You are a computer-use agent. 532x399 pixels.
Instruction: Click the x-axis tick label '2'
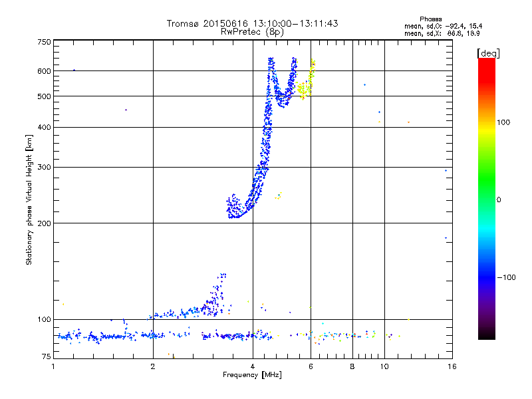(153, 366)
